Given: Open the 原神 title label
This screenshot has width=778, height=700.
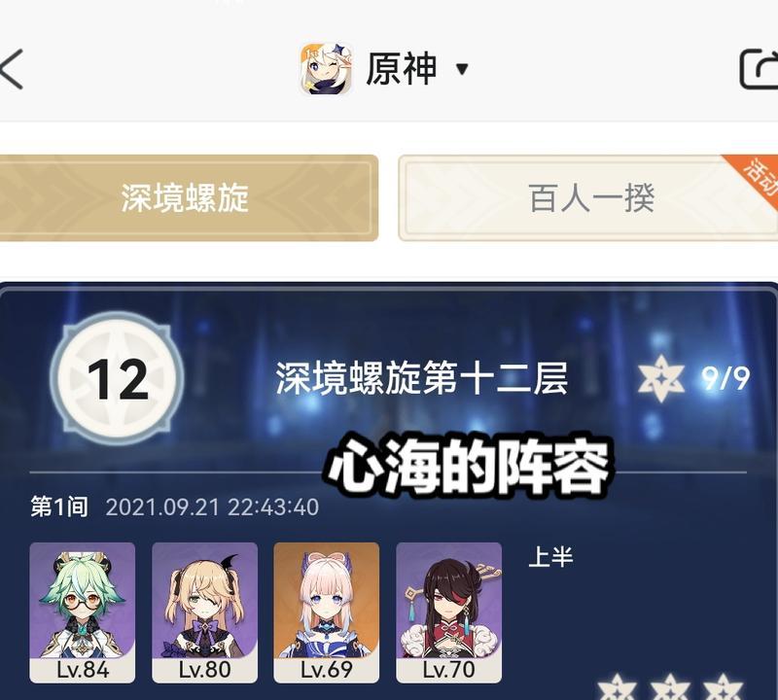Looking at the screenshot, I should coord(402,69).
